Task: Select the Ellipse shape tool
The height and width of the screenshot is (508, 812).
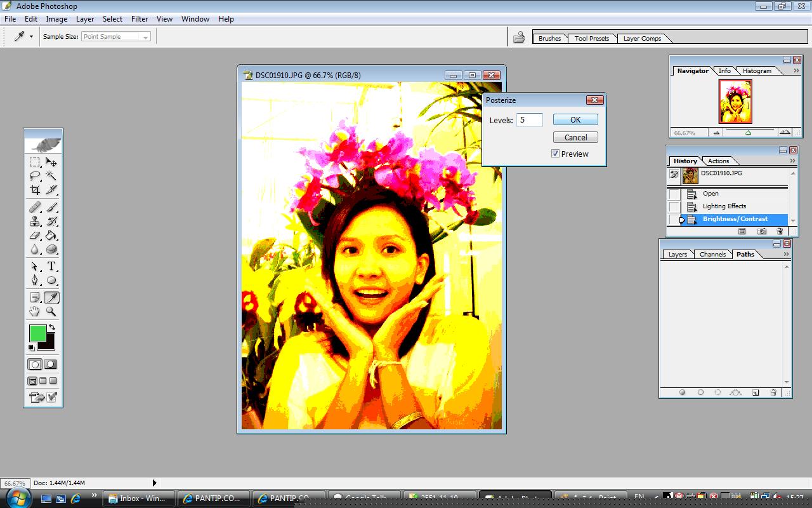Action: point(51,281)
